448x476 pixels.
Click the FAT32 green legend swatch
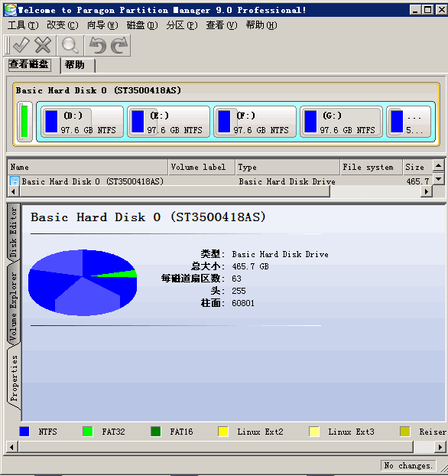[x=88, y=432]
